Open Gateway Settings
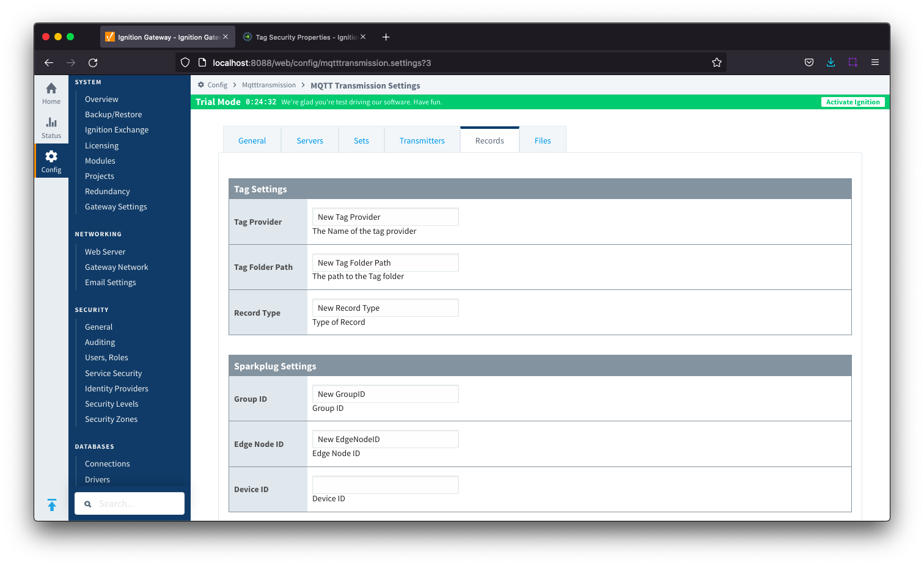924x566 pixels. (x=116, y=207)
